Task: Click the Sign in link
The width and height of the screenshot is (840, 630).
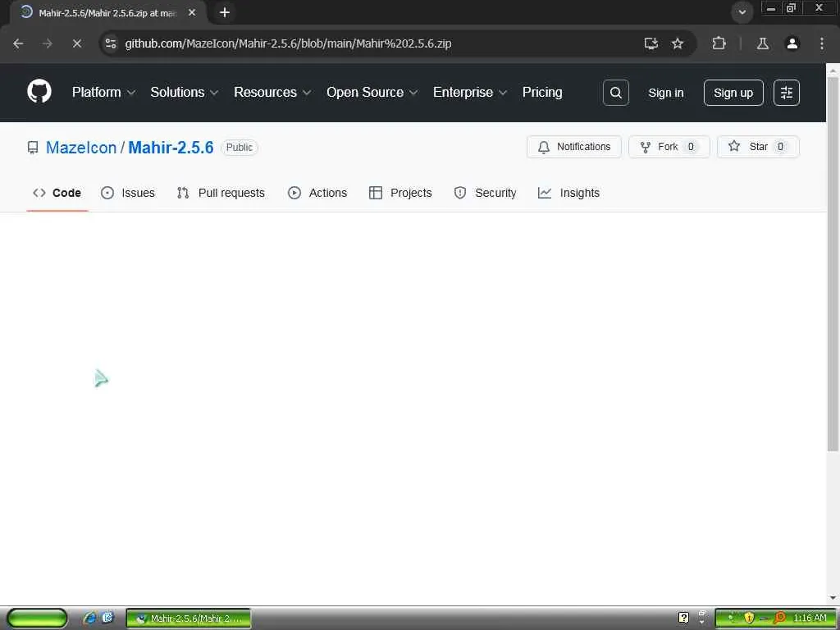Action: point(666,93)
